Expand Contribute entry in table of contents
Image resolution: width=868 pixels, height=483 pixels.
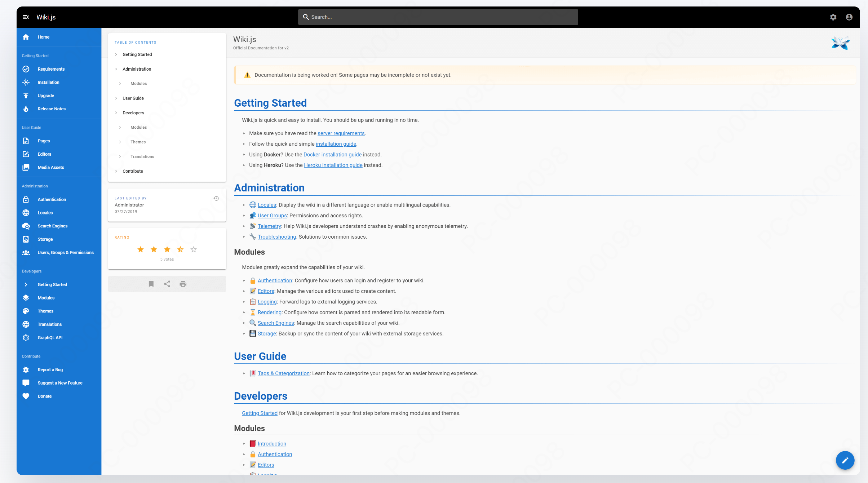(x=133, y=171)
